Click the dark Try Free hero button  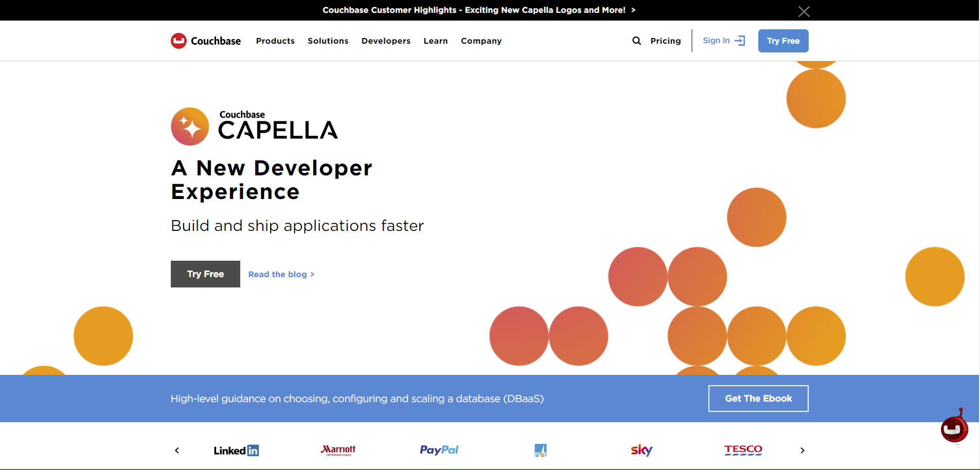205,274
